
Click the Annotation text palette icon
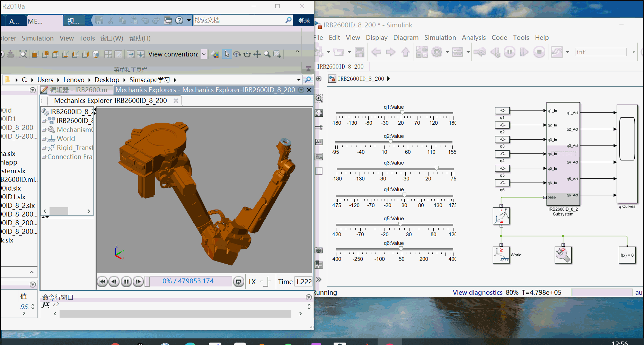(x=319, y=142)
